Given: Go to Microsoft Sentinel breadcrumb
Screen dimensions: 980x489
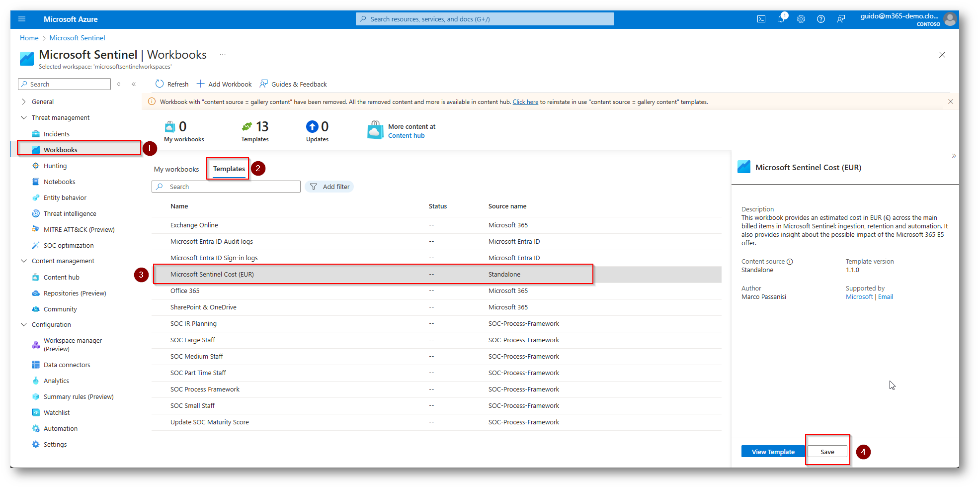Looking at the screenshot, I should [78, 38].
